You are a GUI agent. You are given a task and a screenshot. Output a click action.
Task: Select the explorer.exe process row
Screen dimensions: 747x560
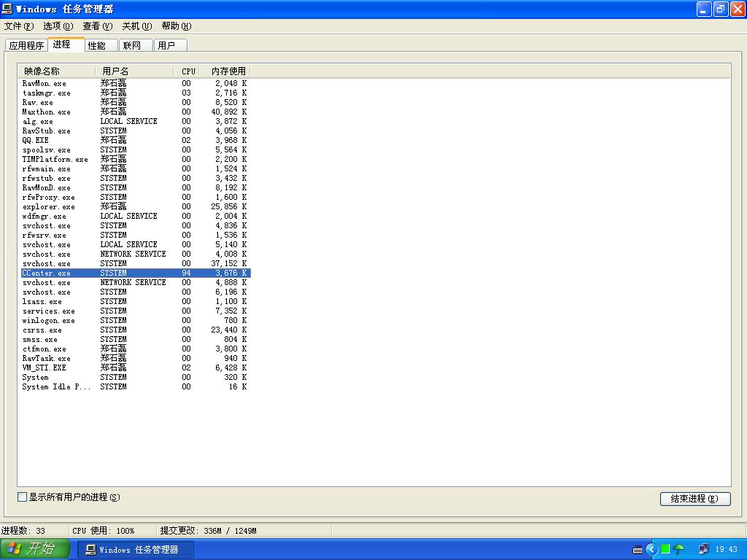(135, 206)
